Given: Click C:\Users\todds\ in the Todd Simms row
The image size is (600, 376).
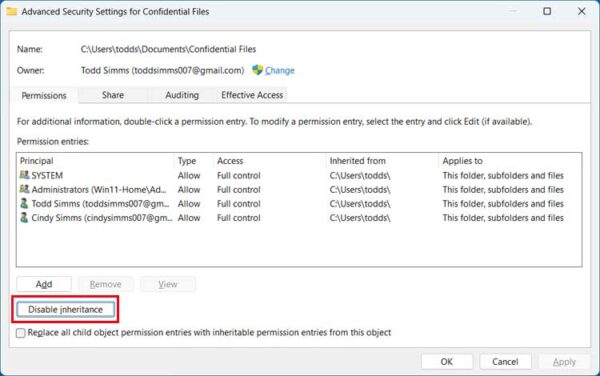Looking at the screenshot, I should [x=360, y=204].
